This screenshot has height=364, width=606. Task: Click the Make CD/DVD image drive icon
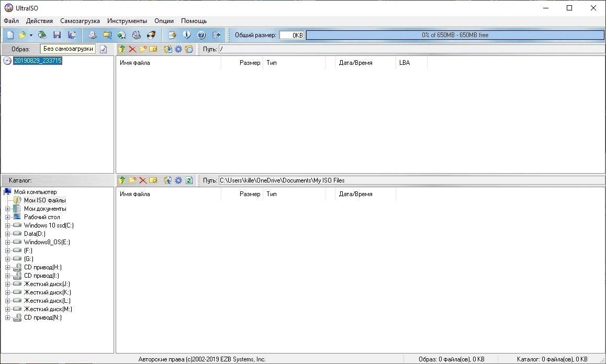click(92, 35)
